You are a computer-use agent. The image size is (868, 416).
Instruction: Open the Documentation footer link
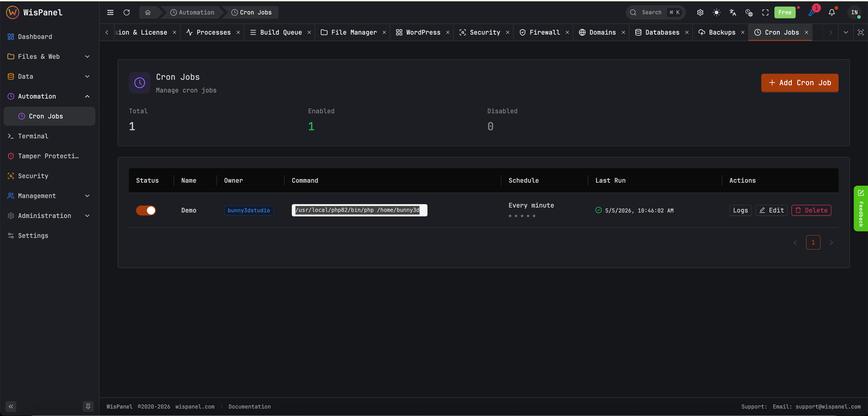coord(249,407)
